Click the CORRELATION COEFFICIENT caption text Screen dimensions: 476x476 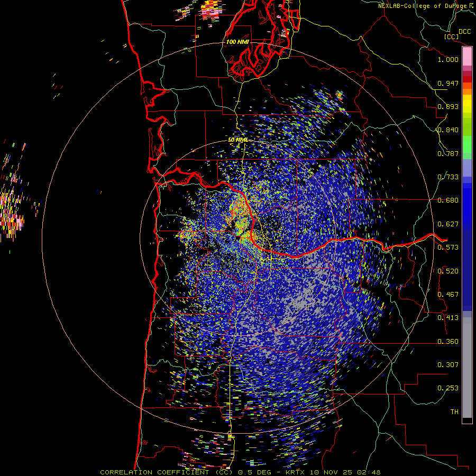coord(166,472)
